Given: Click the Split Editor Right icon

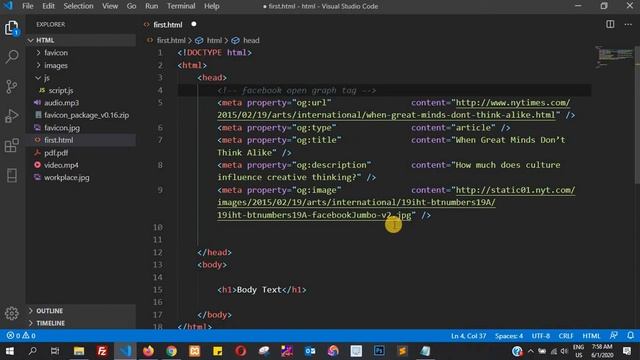Looking at the screenshot, I should tap(610, 24).
